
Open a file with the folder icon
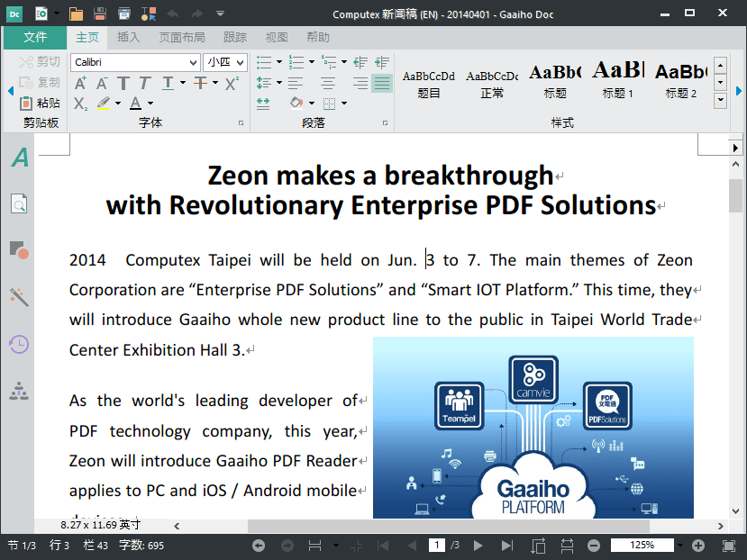[x=76, y=14]
